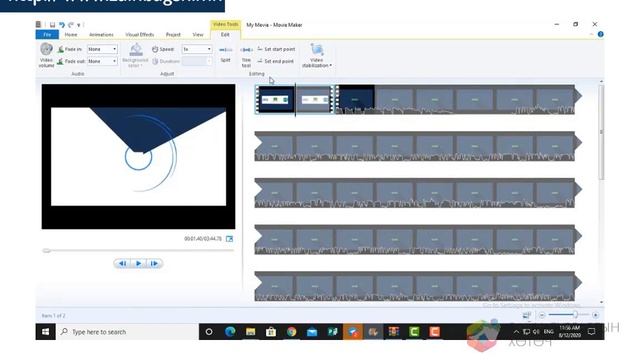The height and width of the screenshot is (360, 640).
Task: Open the File menu
Action: pyautogui.click(x=47, y=35)
